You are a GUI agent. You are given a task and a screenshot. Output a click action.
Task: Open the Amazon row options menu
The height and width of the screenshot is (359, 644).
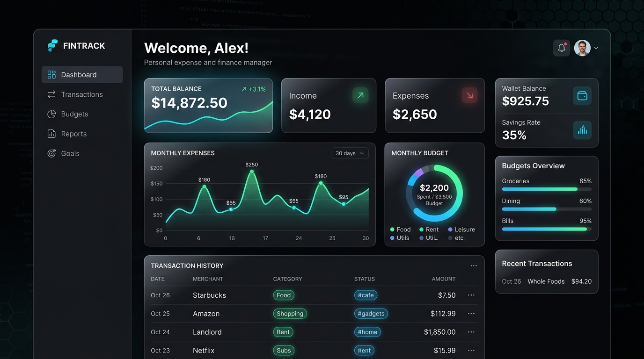click(471, 314)
